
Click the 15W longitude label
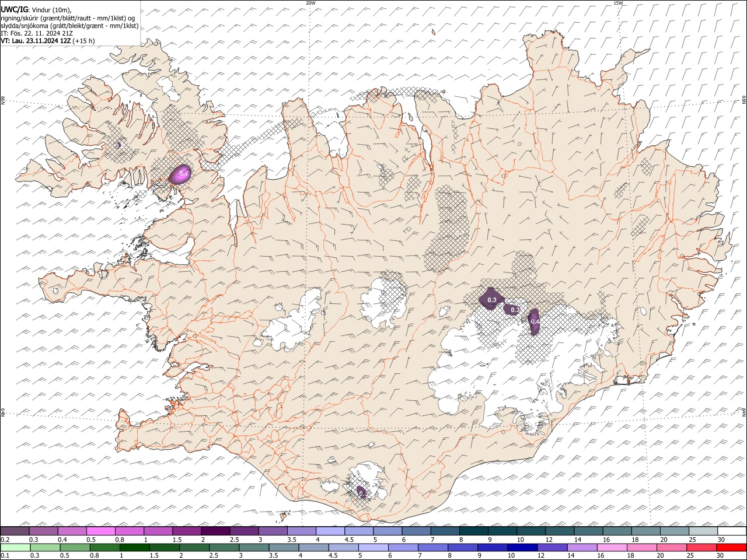click(618, 3)
